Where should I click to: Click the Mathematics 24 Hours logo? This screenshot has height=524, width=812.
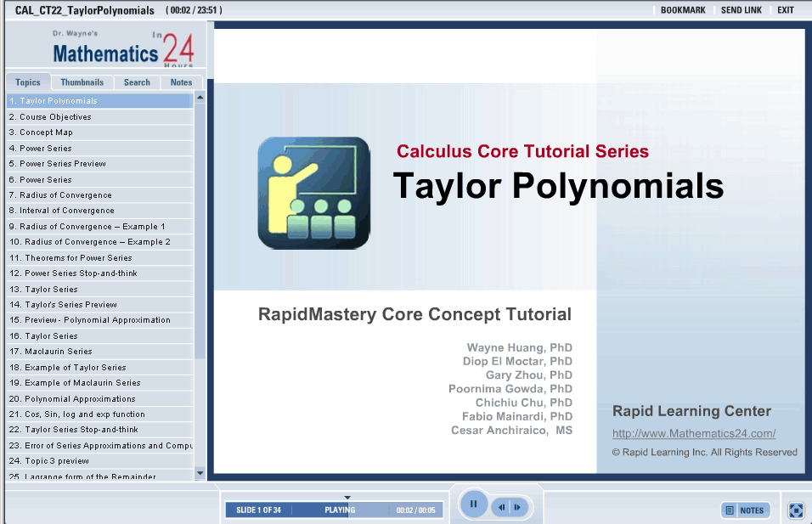tap(123, 49)
